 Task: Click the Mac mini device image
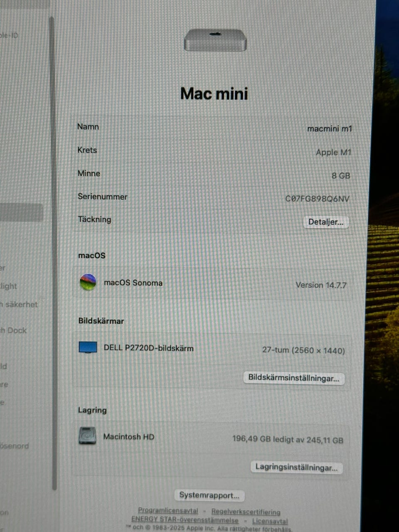coord(215,40)
